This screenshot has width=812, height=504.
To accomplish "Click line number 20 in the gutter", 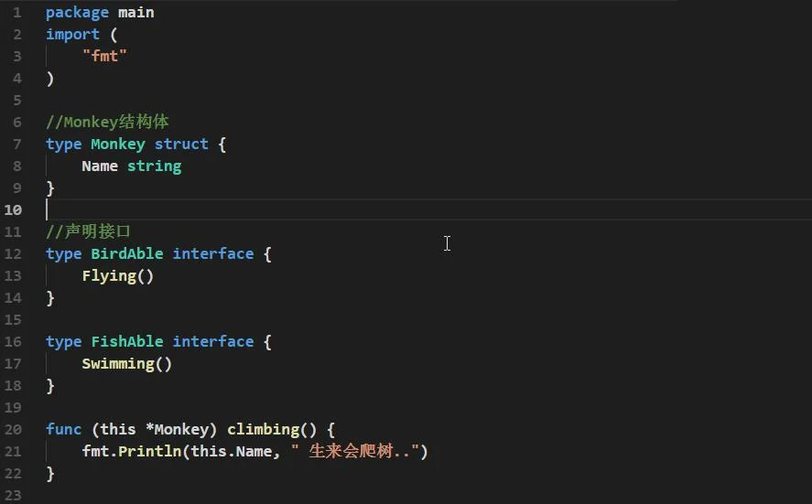I will point(13,430).
